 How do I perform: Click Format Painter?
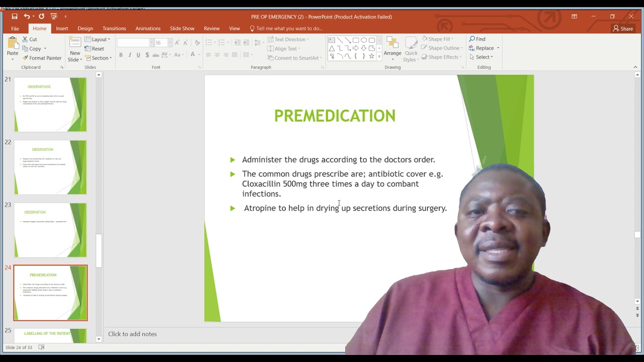[x=42, y=58]
